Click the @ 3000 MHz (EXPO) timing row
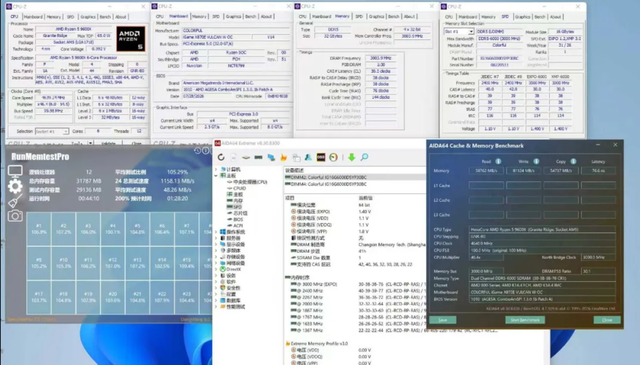The image size is (640, 365). click(x=354, y=284)
